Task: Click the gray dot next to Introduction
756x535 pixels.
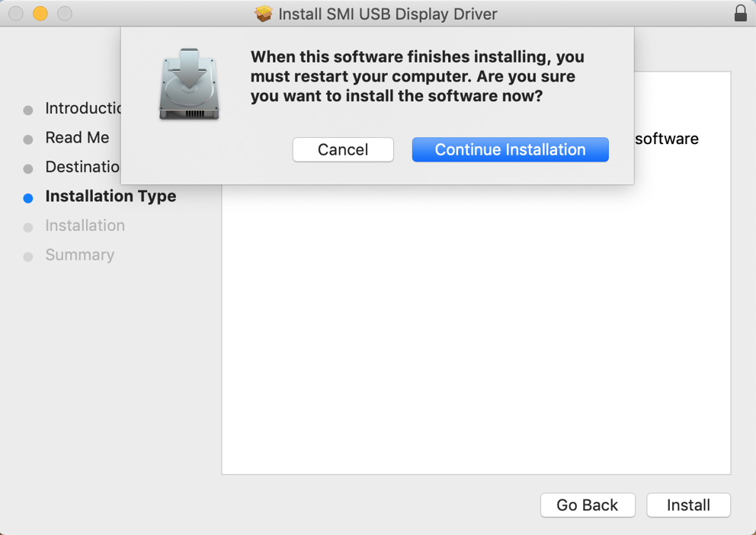Action: tap(28, 109)
